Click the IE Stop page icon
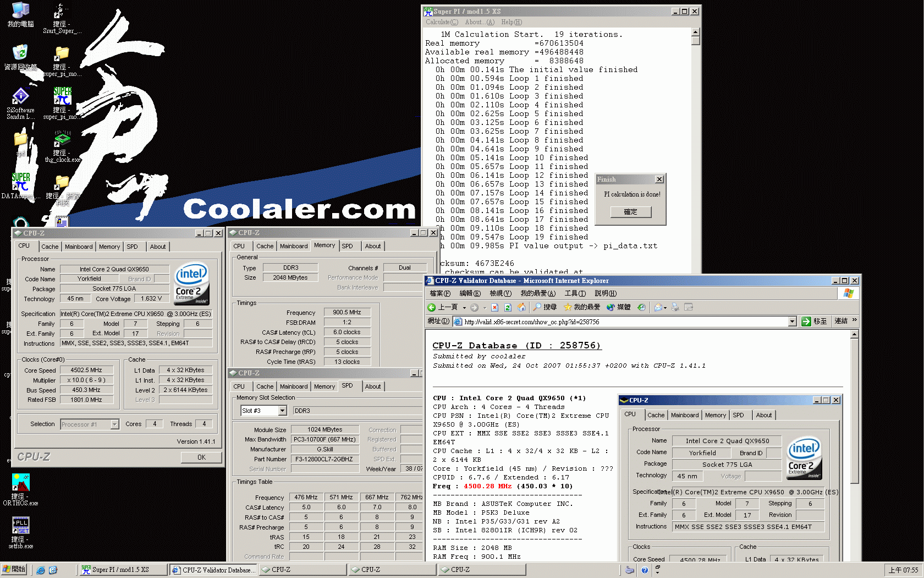 pyautogui.click(x=494, y=307)
